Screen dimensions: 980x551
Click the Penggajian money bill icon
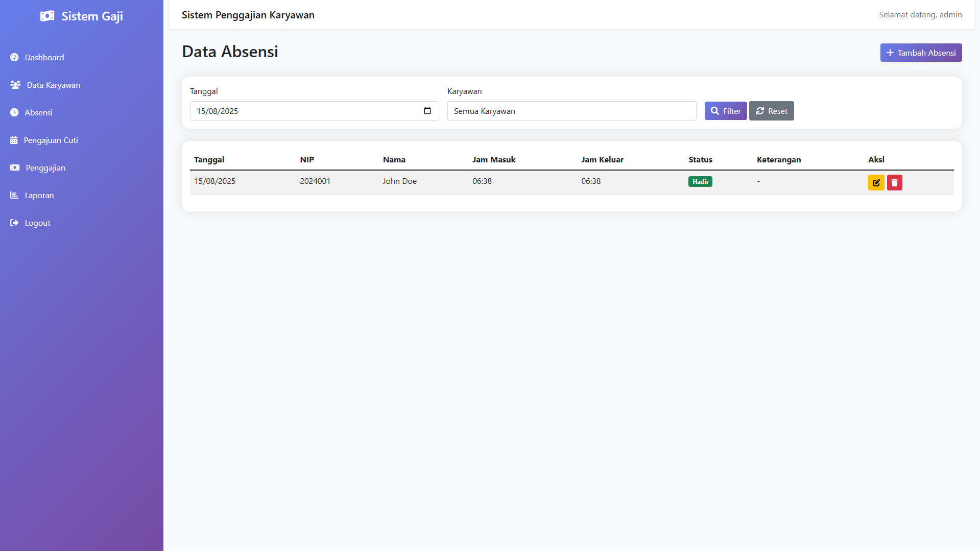point(15,167)
